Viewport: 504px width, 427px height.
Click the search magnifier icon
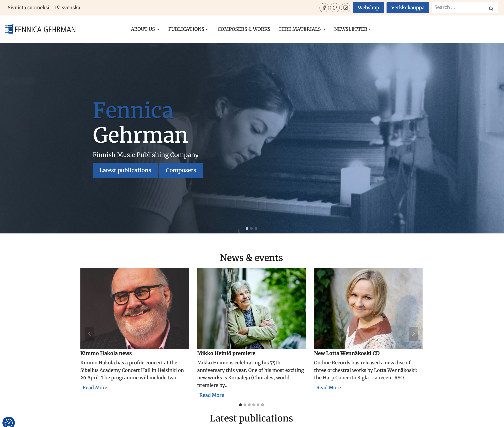pos(491,8)
